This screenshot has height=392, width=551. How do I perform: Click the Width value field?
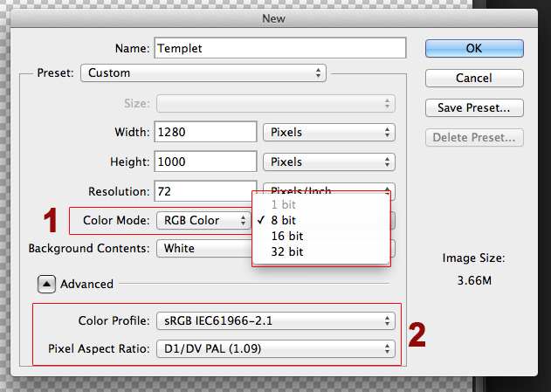pyautogui.click(x=205, y=133)
